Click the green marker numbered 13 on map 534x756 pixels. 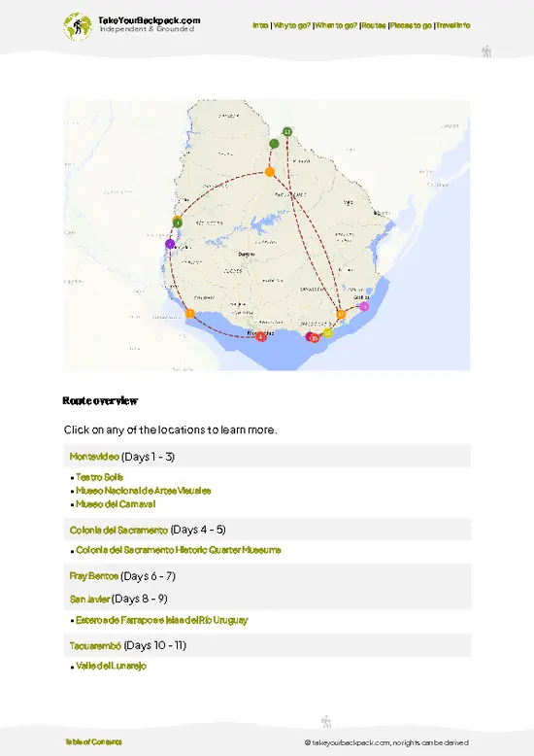tap(287, 131)
